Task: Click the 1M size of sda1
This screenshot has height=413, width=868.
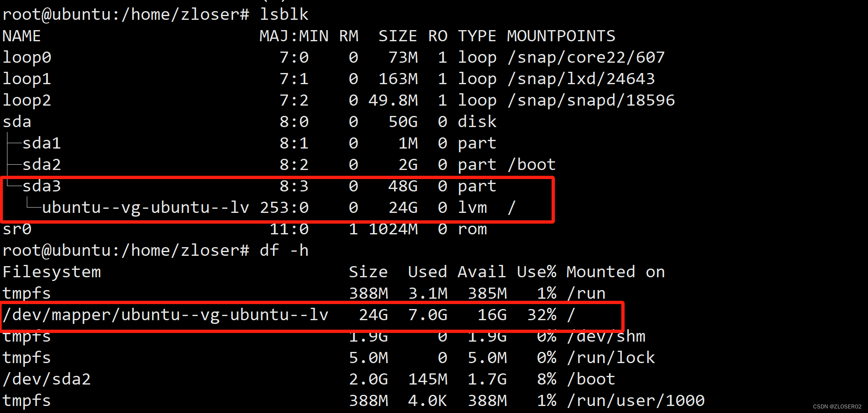Action: [408, 143]
